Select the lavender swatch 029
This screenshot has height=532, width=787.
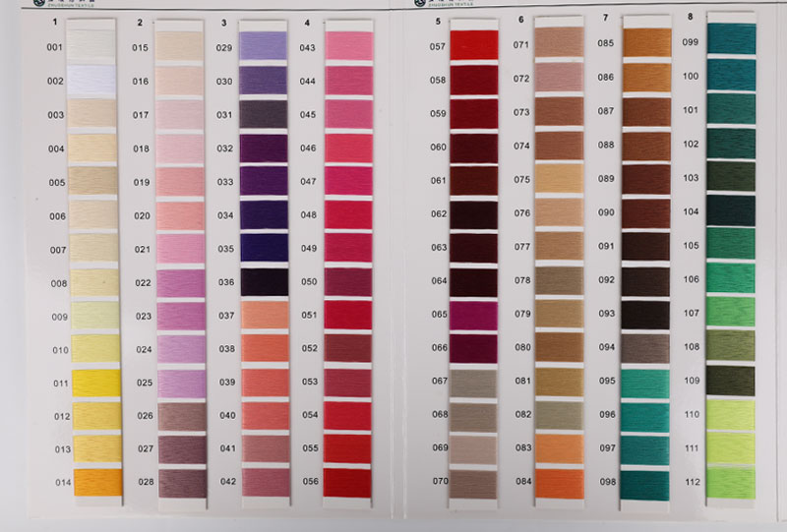[264, 47]
